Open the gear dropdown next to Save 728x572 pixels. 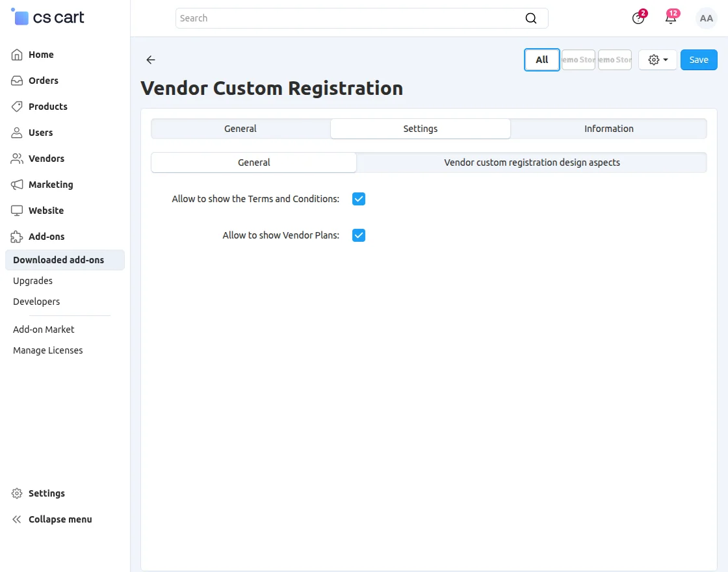[658, 60]
